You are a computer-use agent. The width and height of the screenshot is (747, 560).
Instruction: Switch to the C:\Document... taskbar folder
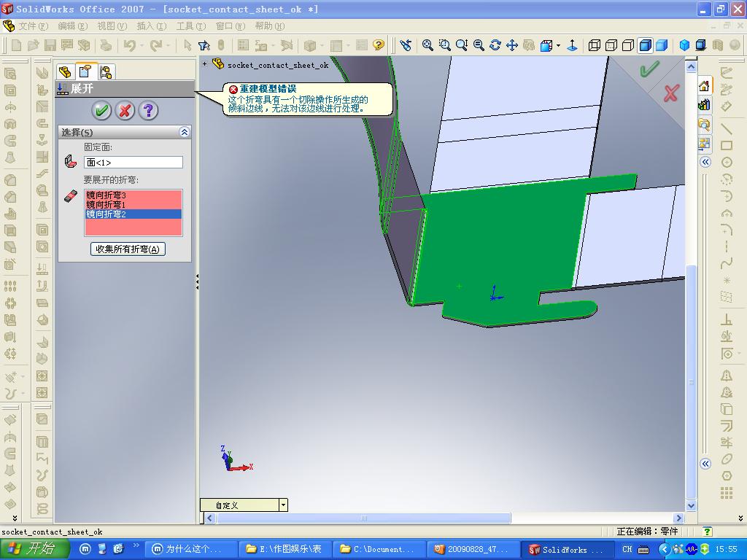379,550
